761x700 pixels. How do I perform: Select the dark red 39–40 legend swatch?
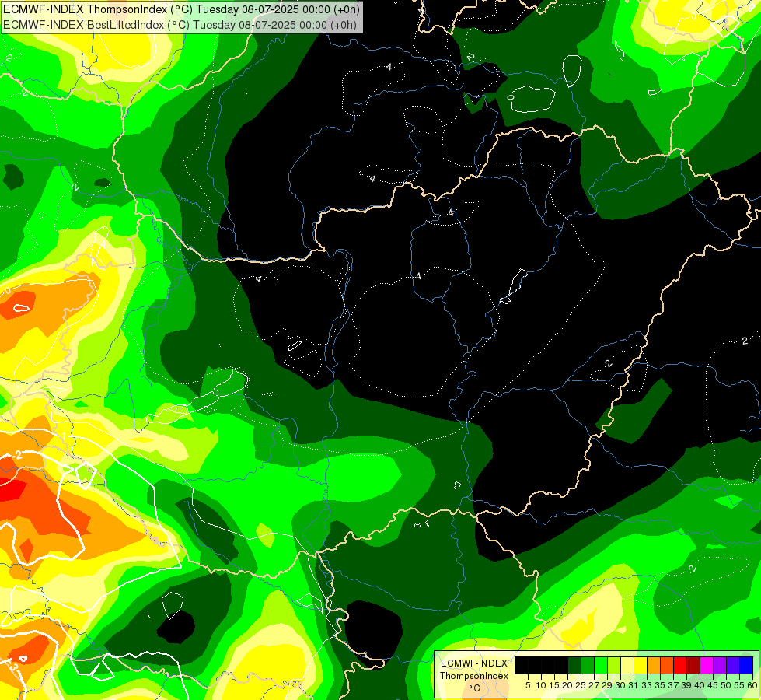pyautogui.click(x=693, y=665)
